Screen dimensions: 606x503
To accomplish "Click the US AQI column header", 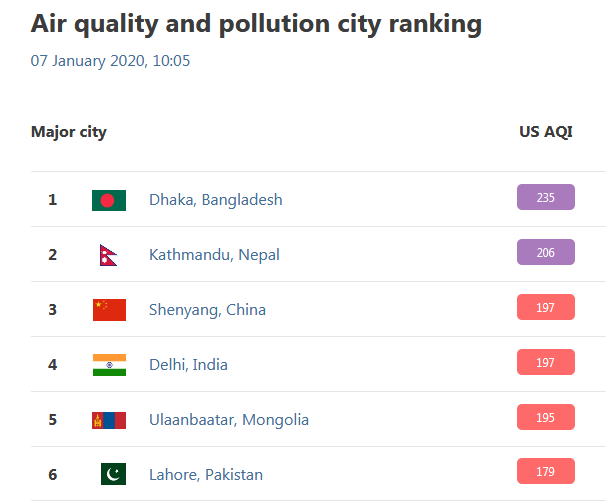I will (546, 132).
